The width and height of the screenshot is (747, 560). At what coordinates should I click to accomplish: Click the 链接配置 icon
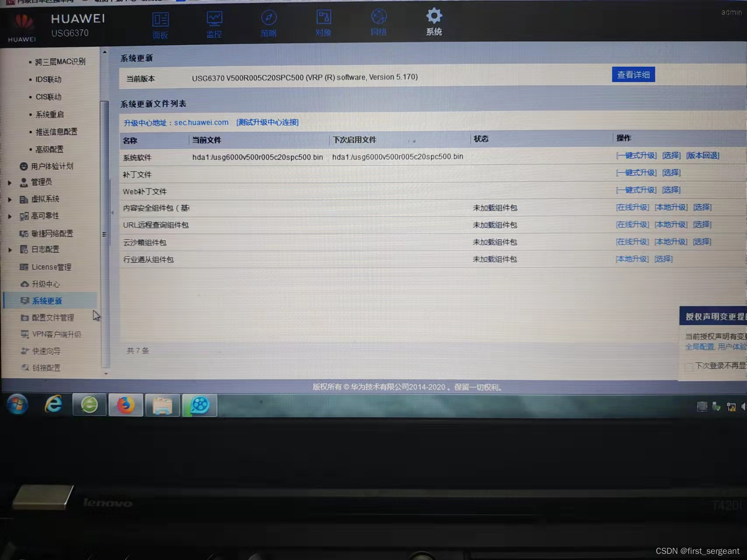click(x=25, y=368)
